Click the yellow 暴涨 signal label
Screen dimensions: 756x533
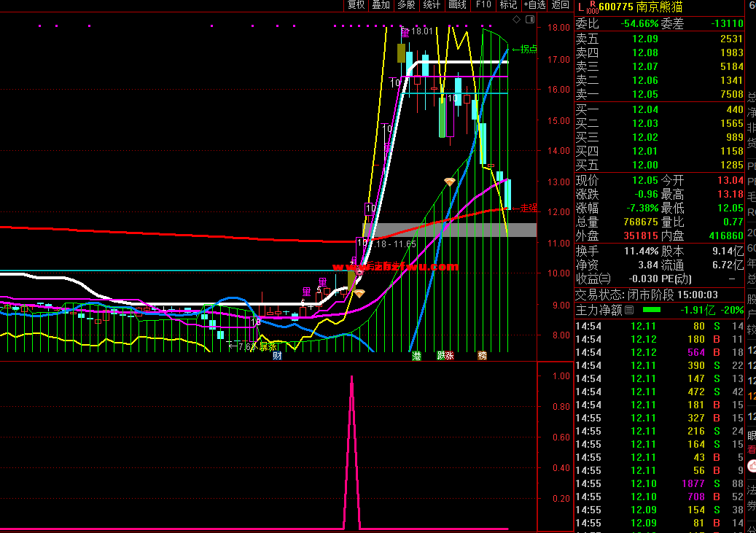268,346
